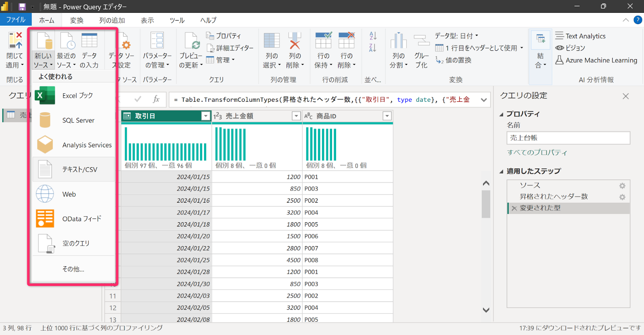644x335 pixels.
Task: Click 値の置換 (Replace Values)
Action: click(453, 60)
